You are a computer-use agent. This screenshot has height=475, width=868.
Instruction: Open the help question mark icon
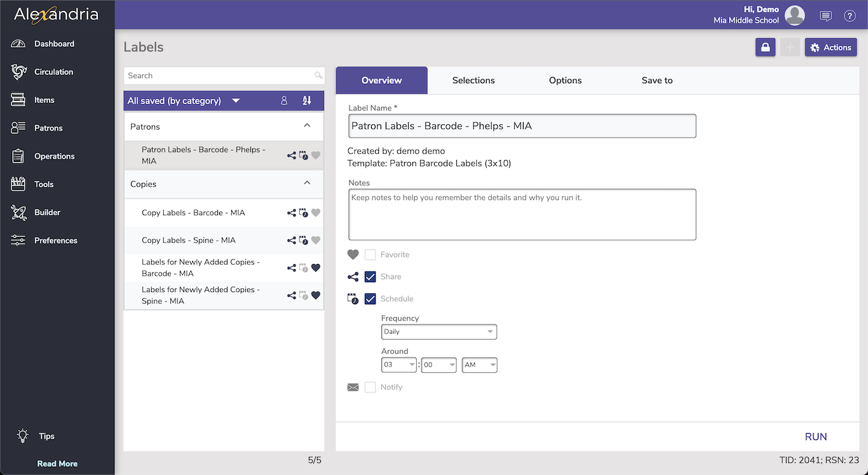850,16
